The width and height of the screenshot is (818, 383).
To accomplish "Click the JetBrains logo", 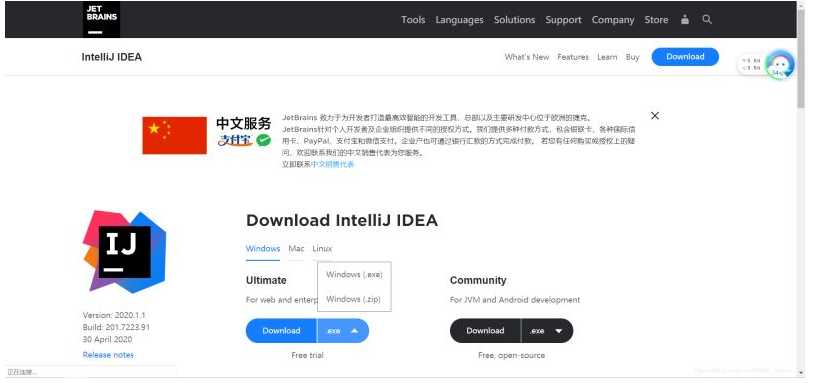I will click(x=101, y=20).
